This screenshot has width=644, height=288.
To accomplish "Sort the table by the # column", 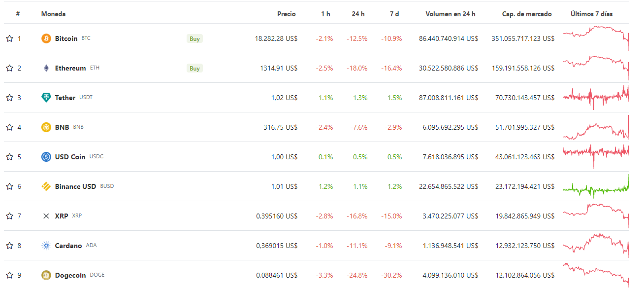I will [x=18, y=14].
